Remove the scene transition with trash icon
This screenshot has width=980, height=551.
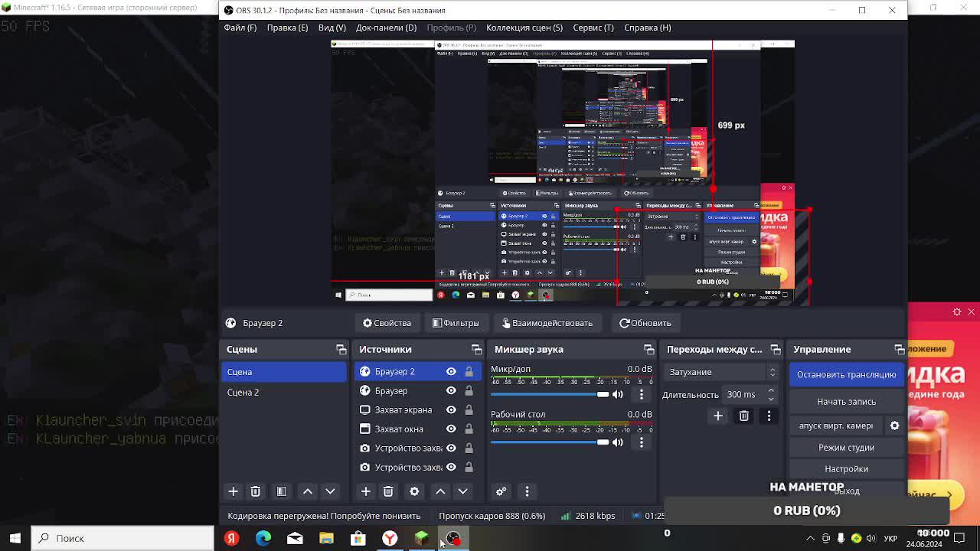743,416
